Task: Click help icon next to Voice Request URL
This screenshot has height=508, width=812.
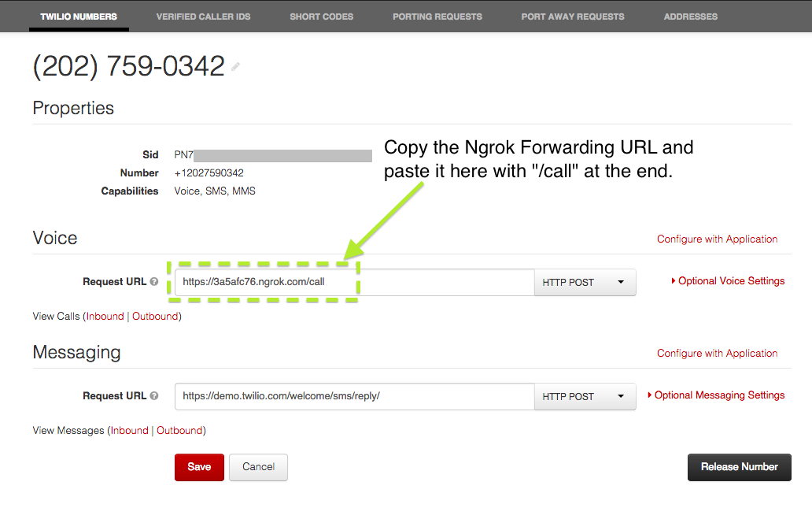Action: (153, 281)
